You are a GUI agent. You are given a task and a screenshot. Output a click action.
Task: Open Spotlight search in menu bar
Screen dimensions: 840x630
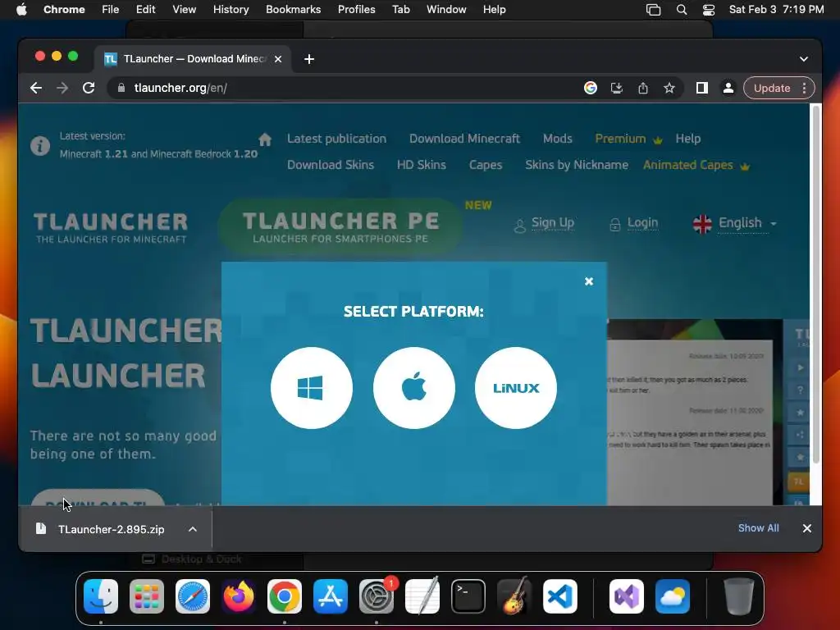[682, 10]
